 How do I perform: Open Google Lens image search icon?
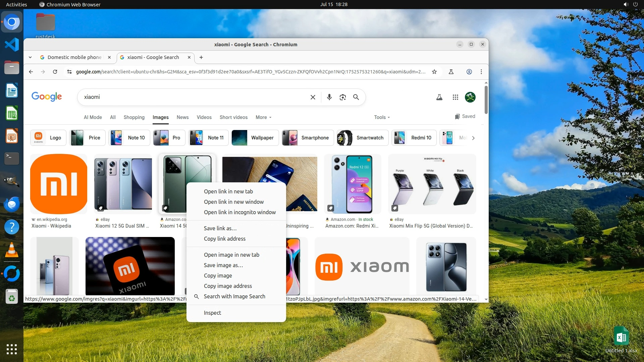[342, 97]
